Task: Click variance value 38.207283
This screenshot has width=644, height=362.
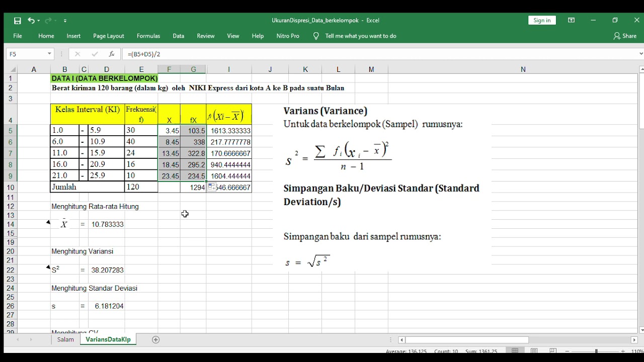Action: pyautogui.click(x=108, y=270)
